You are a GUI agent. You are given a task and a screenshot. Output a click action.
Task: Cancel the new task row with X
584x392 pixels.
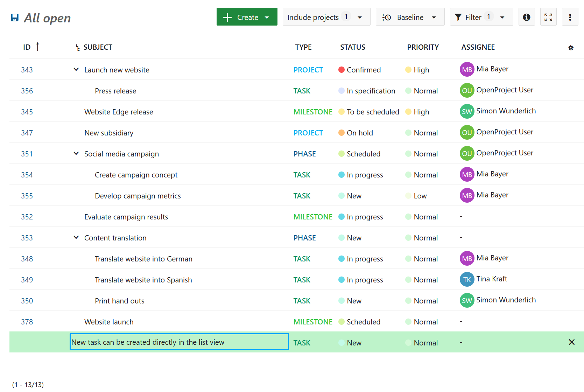click(x=572, y=342)
